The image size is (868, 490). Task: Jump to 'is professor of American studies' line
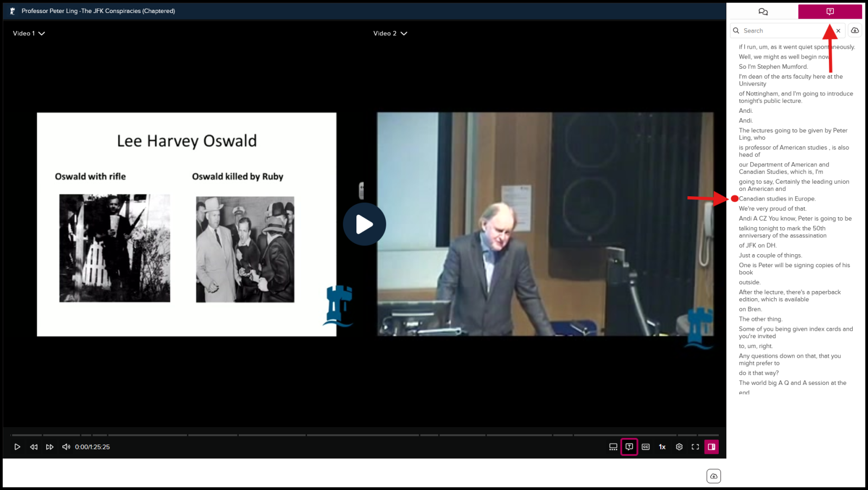pos(794,151)
